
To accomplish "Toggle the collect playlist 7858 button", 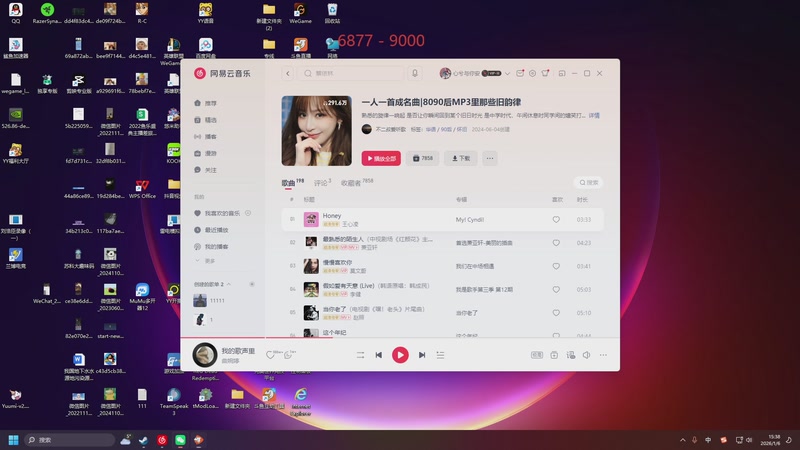I will 422,158.
